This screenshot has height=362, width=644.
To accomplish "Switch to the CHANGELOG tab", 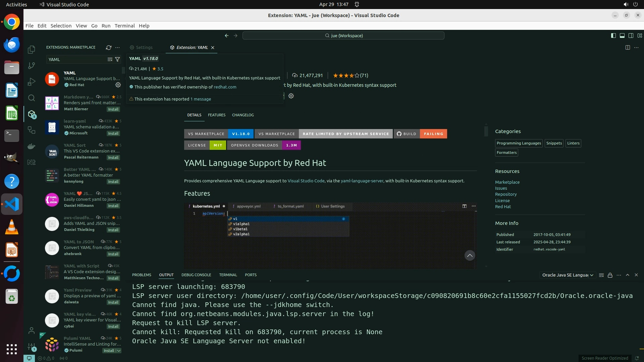I will (x=243, y=115).
